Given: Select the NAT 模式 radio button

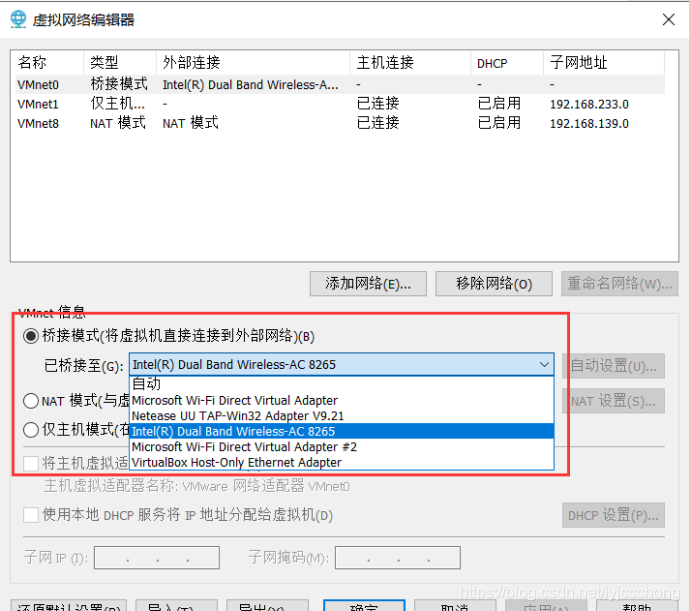Looking at the screenshot, I should coord(31,401).
